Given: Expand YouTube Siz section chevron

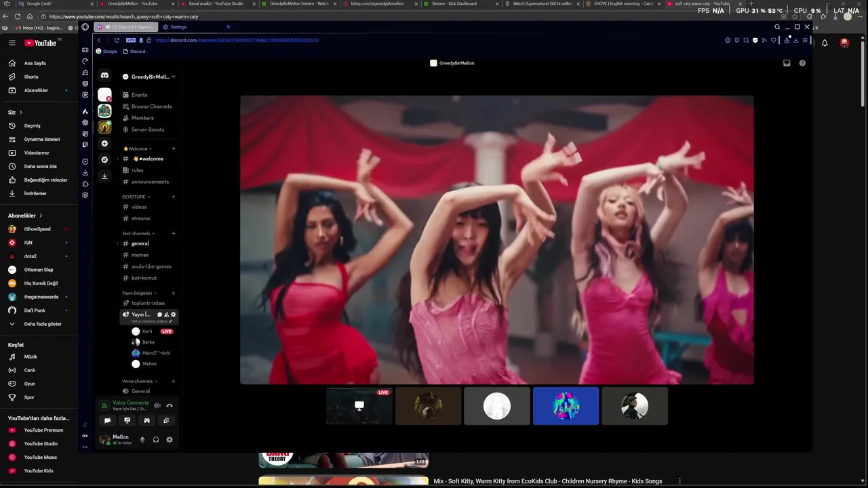Looking at the screenshot, I should tap(21, 112).
